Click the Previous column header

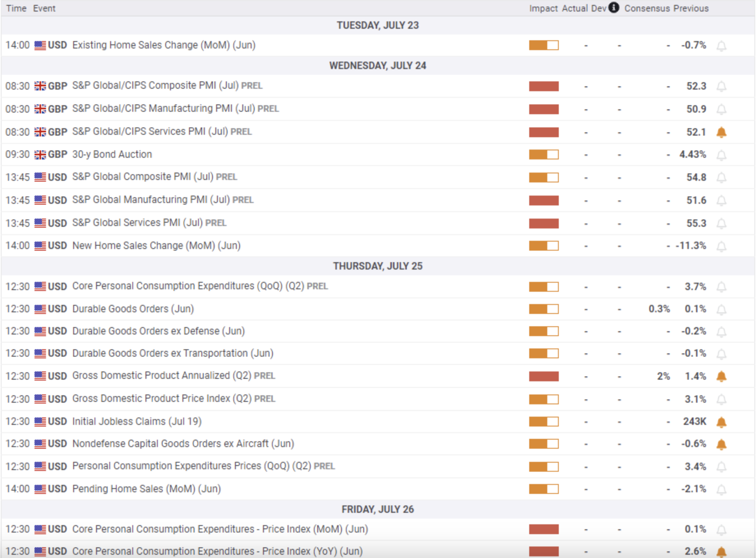(691, 8)
